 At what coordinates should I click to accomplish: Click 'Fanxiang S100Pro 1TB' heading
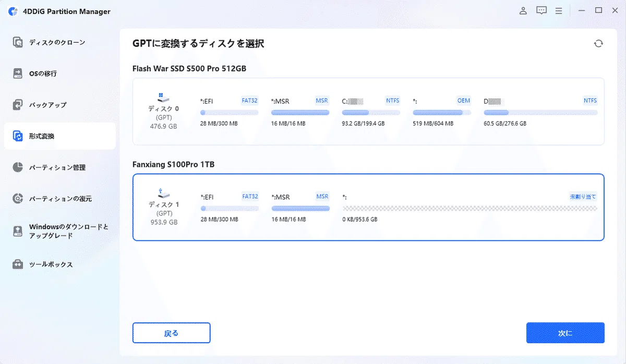(x=174, y=164)
